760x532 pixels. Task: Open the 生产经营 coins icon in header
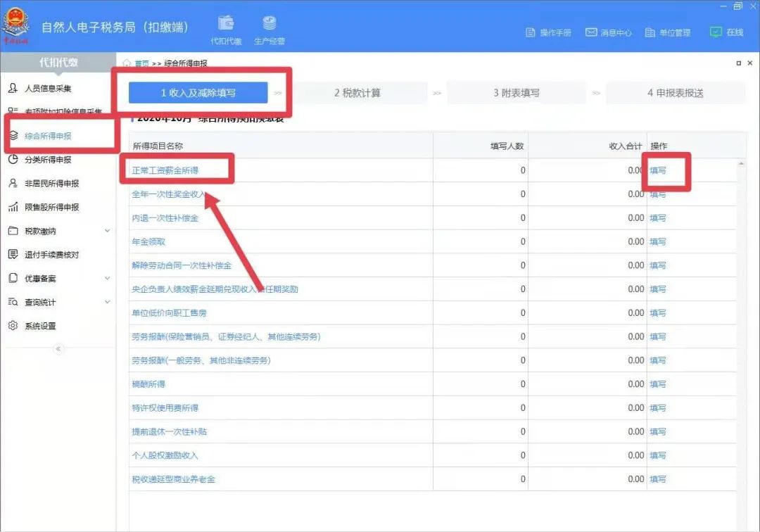coord(269,23)
